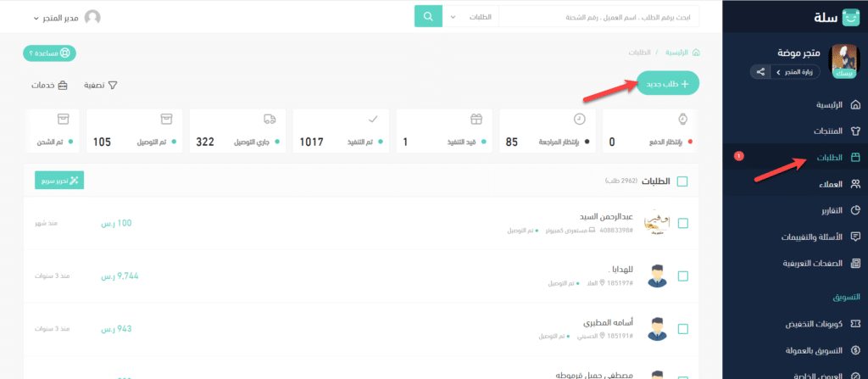Click the مساعدة help button
868x379 pixels.
click(49, 53)
